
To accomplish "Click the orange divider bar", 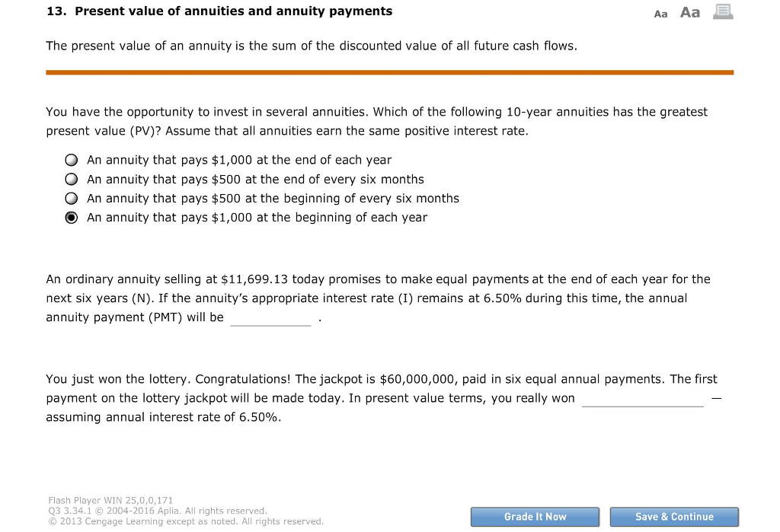I will (x=390, y=71).
